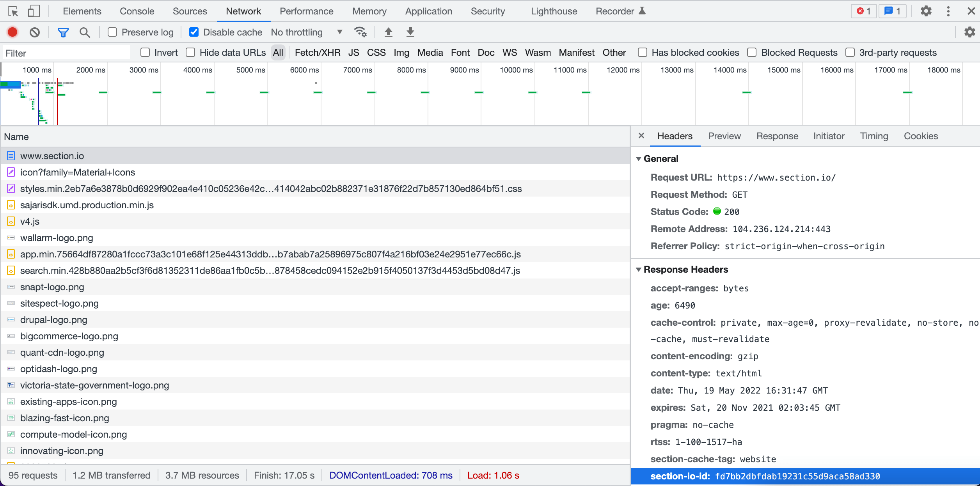Select snapt-logo.png request row
This screenshot has height=486, width=980.
click(315, 287)
